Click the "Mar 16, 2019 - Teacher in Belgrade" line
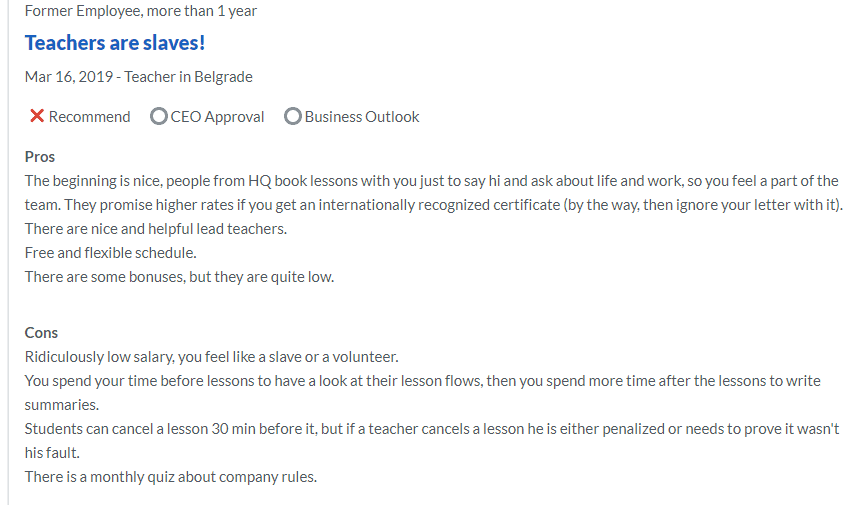 click(139, 77)
